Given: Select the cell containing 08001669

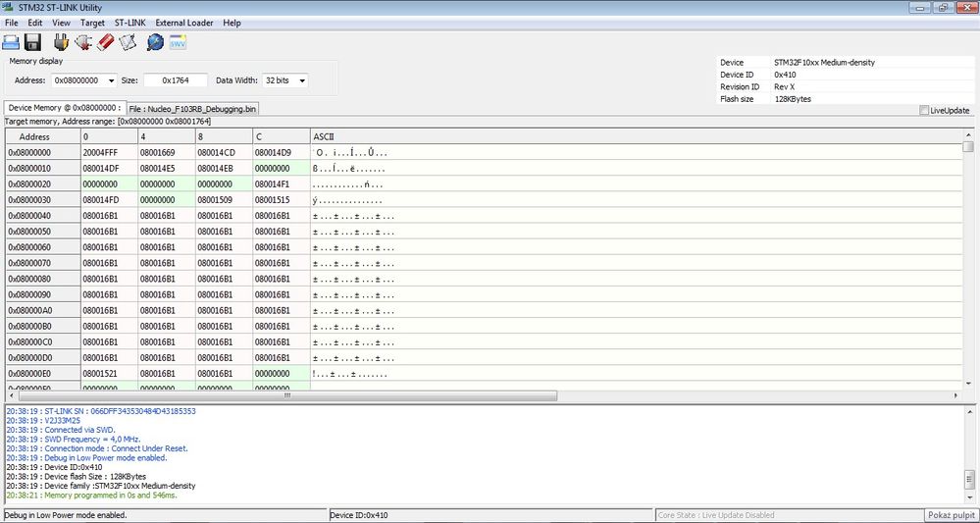Looking at the screenshot, I should (167, 152).
